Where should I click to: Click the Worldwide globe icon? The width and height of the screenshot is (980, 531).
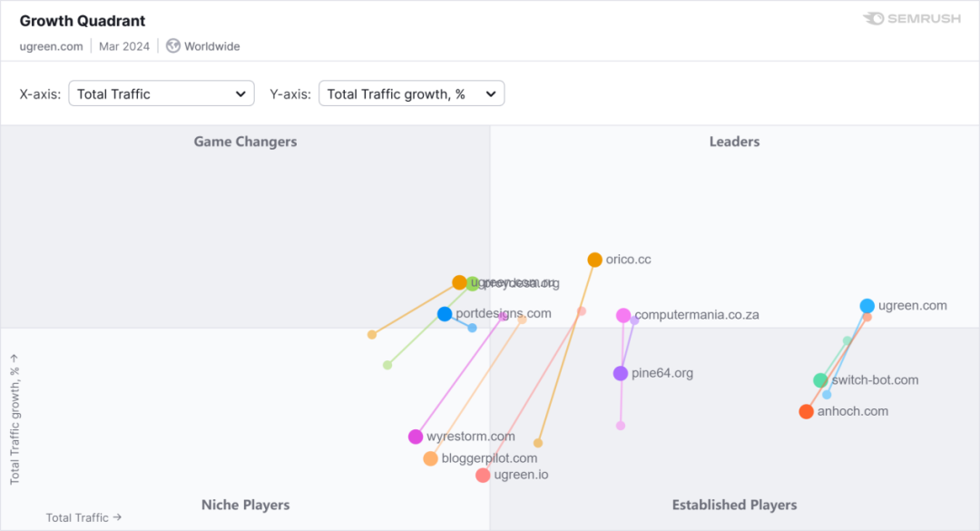173,46
